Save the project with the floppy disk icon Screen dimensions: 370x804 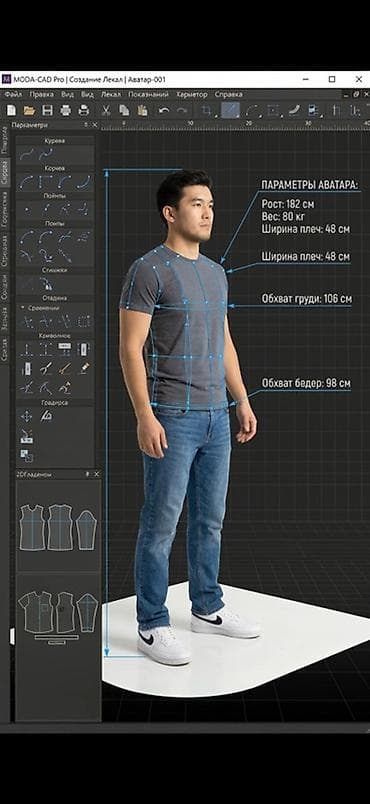(47, 110)
